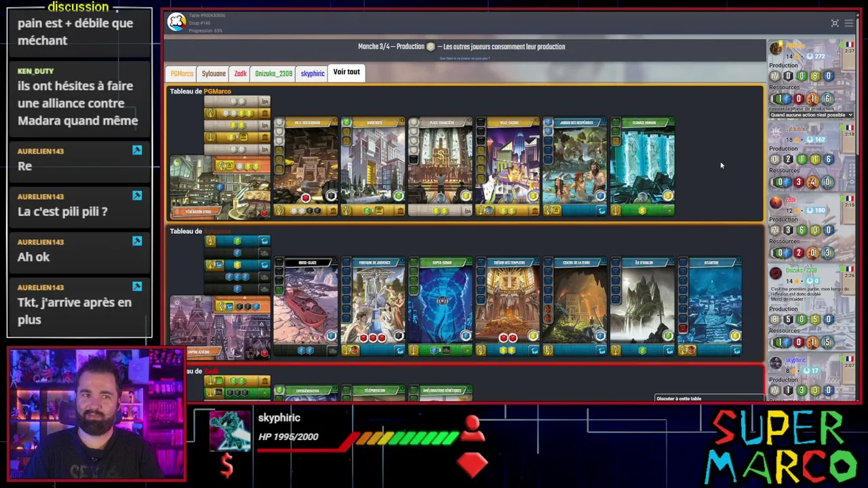Click Sylouane's avatar in the player panel
The image size is (868, 488).
click(x=776, y=131)
